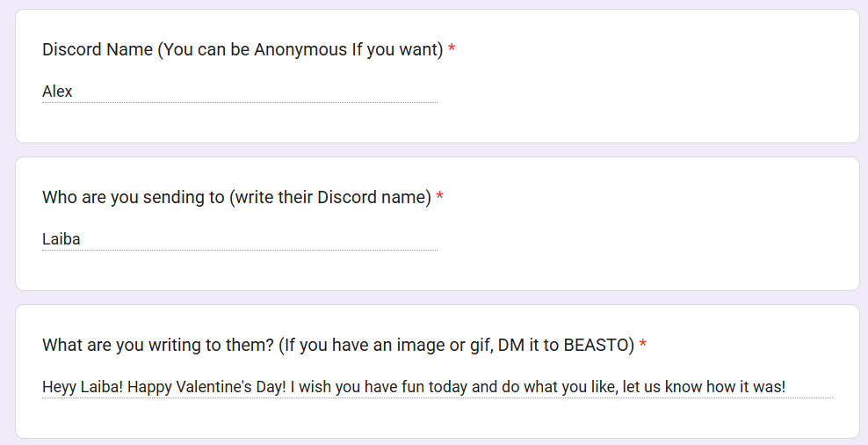Screen dimensions: 868x445
Task: Click the "What are you writing to them?" heading
Action: point(158,346)
